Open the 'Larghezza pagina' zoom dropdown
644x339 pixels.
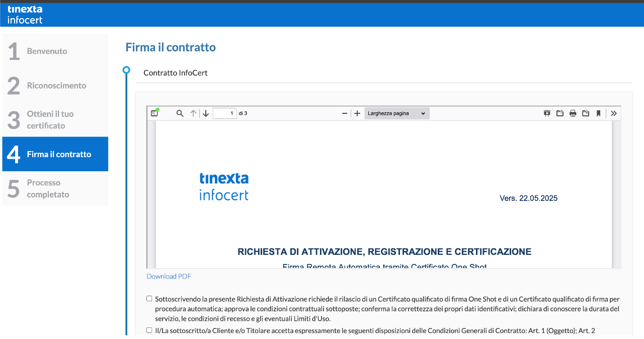pyautogui.click(x=396, y=113)
